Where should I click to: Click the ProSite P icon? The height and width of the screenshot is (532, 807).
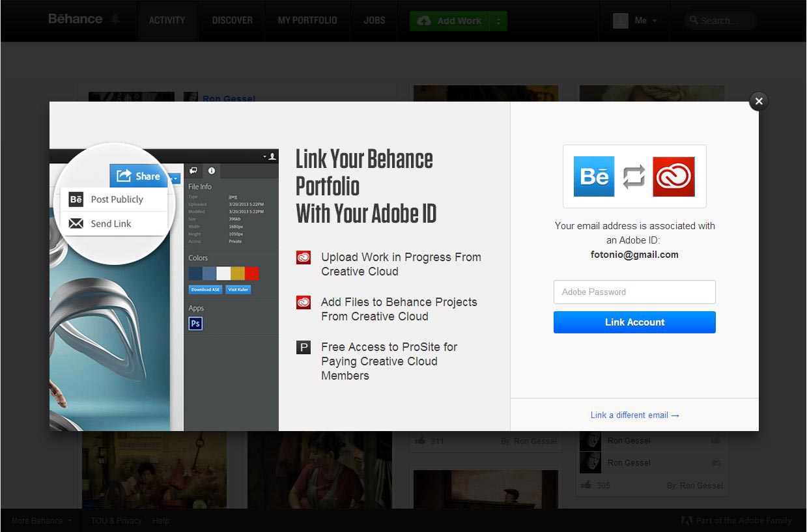304,347
